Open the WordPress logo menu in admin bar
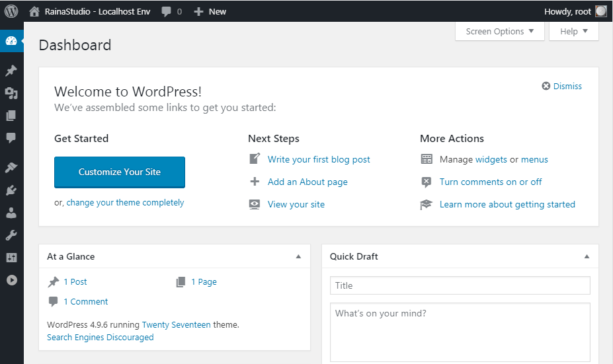Image resolution: width=613 pixels, height=364 pixels. click(x=11, y=11)
